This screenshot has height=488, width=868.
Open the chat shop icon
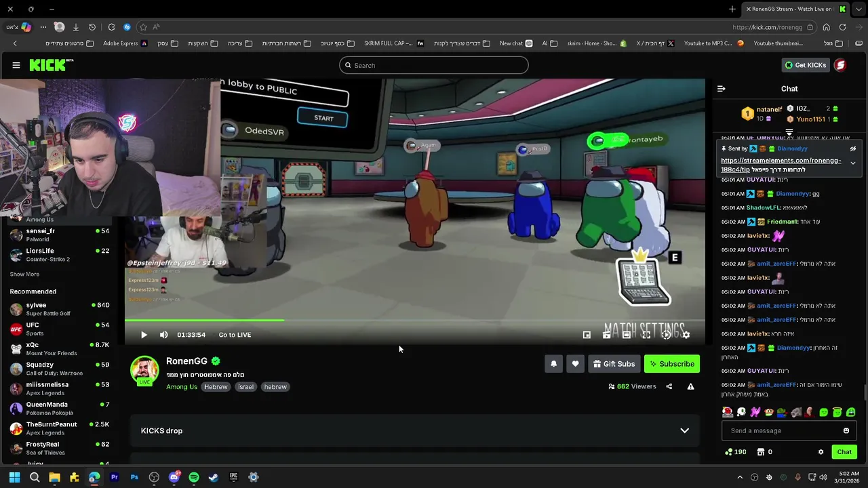(761, 452)
